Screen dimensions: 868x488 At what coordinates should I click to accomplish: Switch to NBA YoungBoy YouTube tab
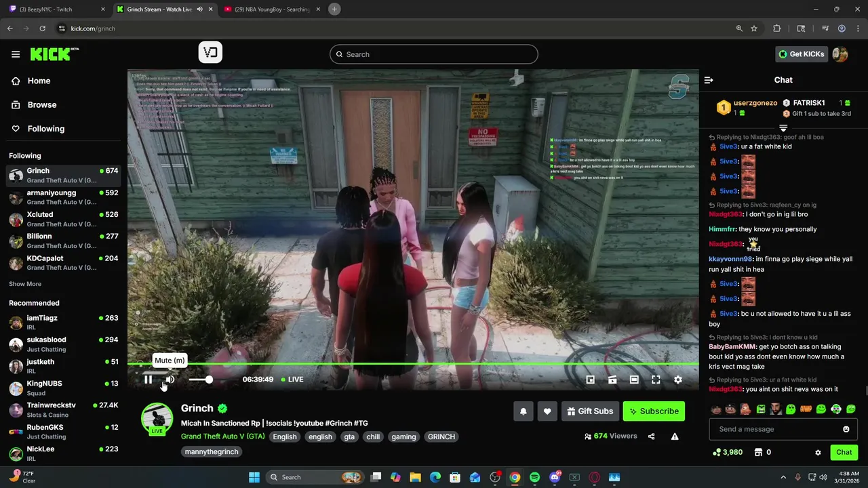[x=271, y=9]
